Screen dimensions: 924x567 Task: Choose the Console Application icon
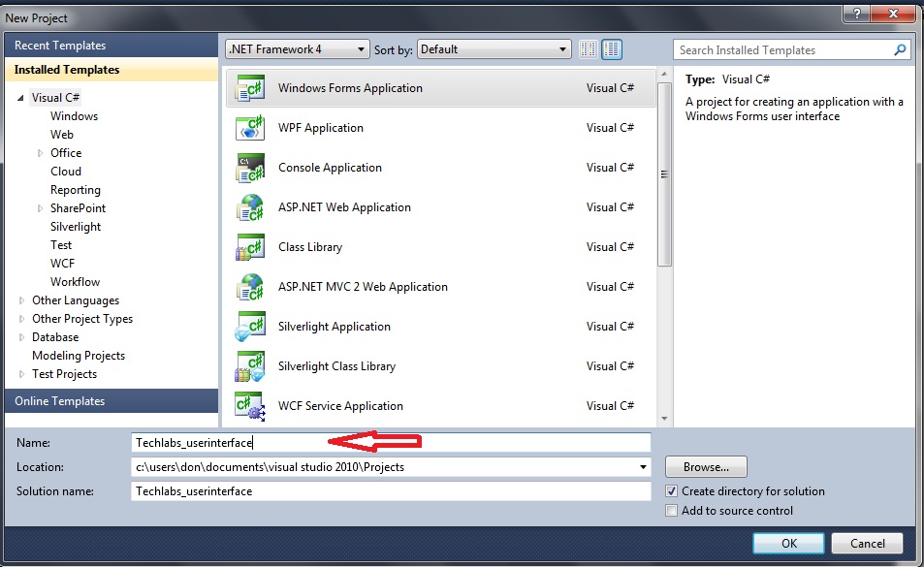tap(250, 168)
